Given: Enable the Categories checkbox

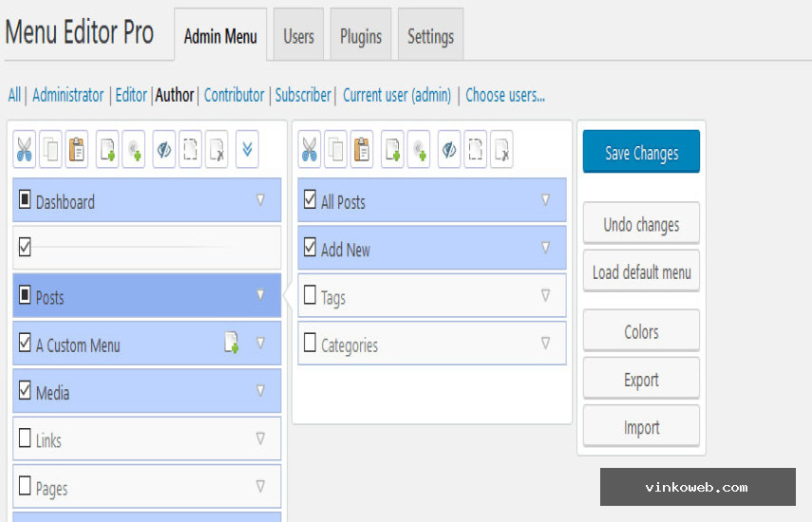Looking at the screenshot, I should 310,342.
